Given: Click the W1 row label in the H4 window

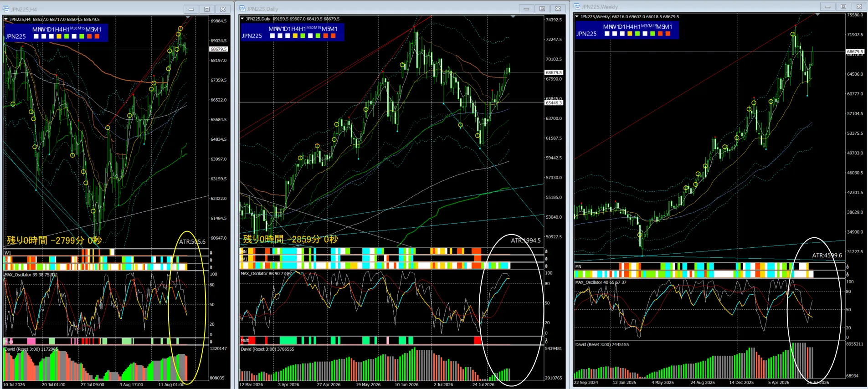Looking at the screenshot, I should click(8, 253).
